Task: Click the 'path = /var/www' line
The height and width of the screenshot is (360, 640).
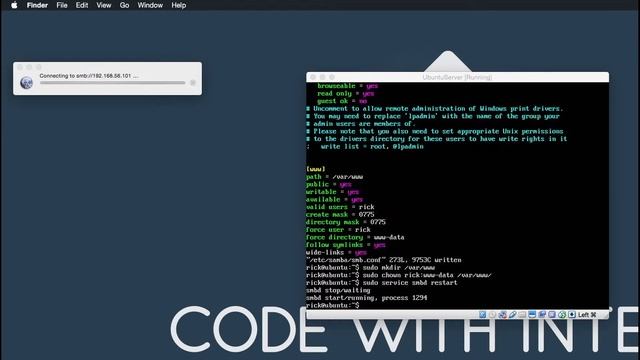Action: (x=334, y=177)
